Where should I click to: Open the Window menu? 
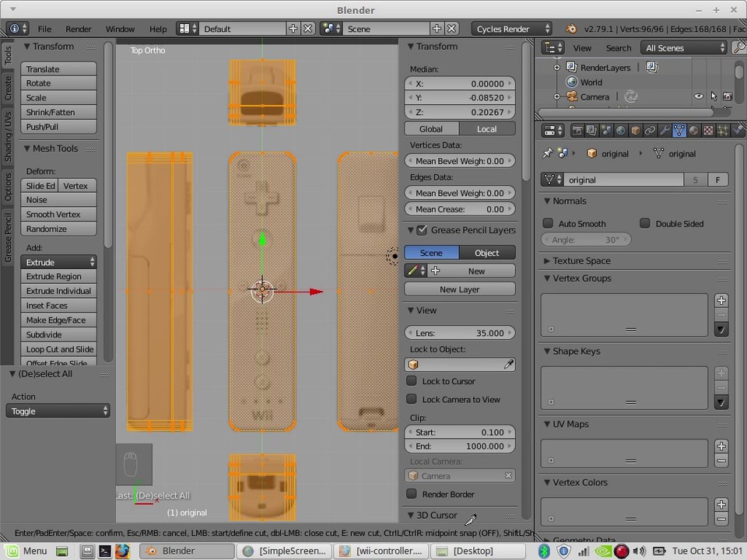point(120,29)
